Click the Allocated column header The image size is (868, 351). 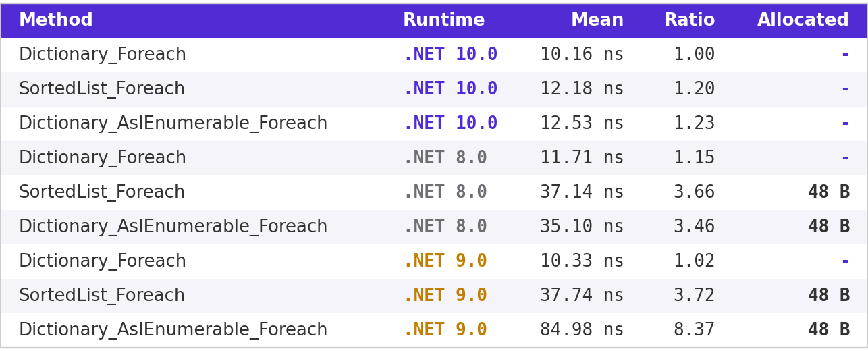803,20
